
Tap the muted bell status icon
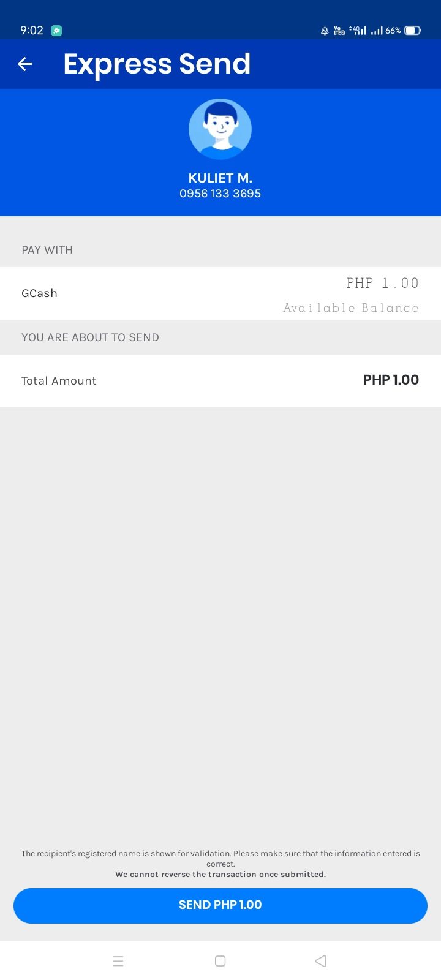click(325, 31)
